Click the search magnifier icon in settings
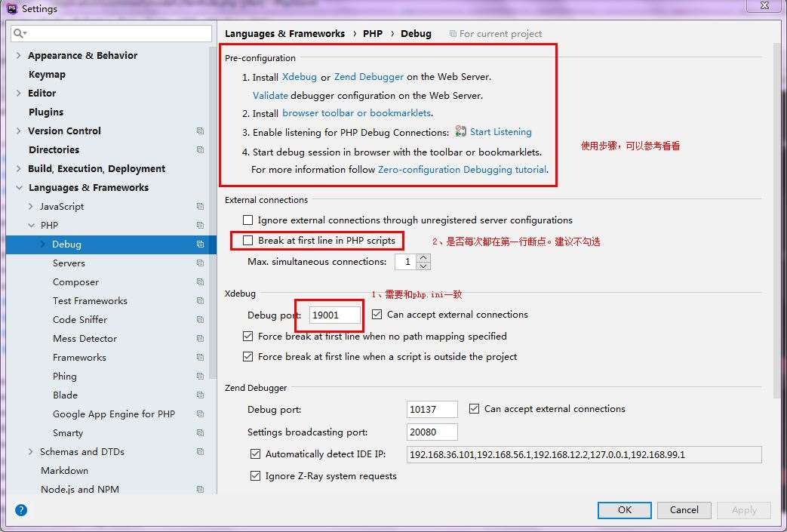Screen dimensions: 787x532 19,33
